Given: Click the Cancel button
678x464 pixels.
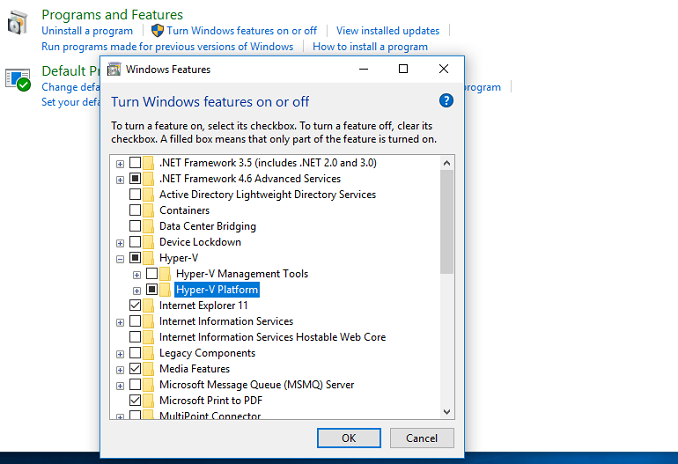Looking at the screenshot, I should 422,438.
